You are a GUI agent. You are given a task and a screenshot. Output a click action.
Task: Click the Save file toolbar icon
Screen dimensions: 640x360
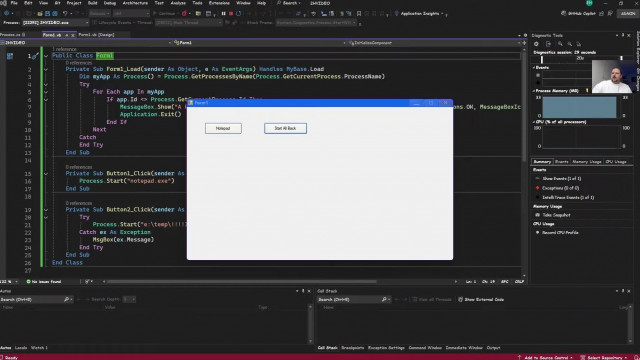47,13
